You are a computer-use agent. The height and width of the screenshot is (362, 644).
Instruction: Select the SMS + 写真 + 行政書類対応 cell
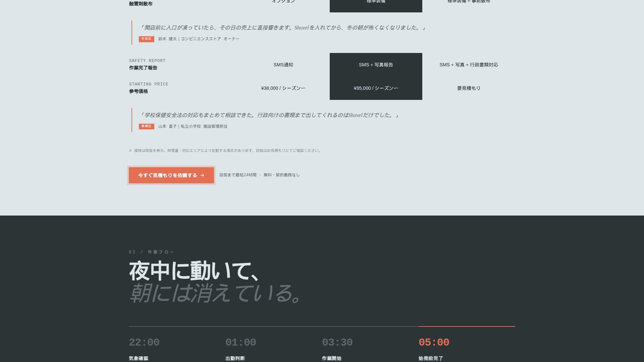point(469,65)
